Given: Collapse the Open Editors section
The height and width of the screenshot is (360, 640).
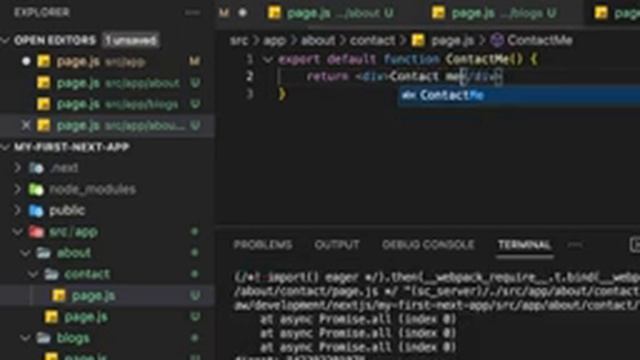Looking at the screenshot, I should tap(5, 40).
